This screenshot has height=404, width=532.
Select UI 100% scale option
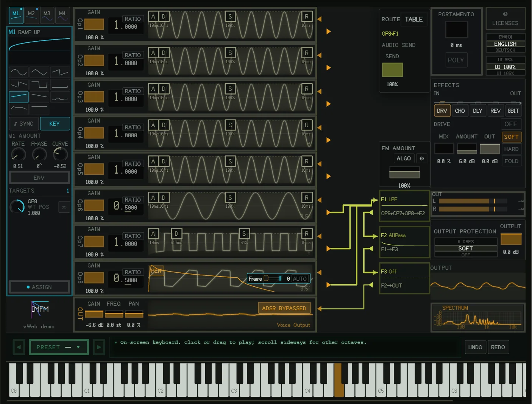pyautogui.click(x=505, y=67)
